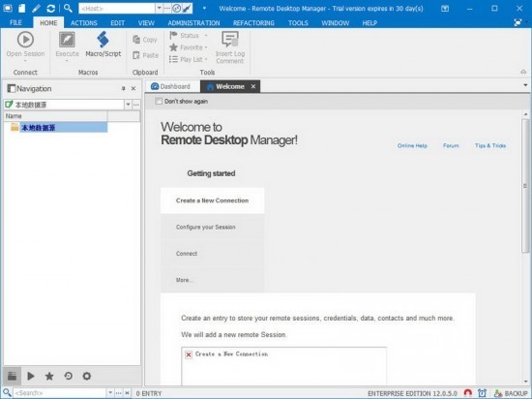Click the Insert Log Comment icon
This screenshot has height=399, width=532.
[x=230, y=40]
